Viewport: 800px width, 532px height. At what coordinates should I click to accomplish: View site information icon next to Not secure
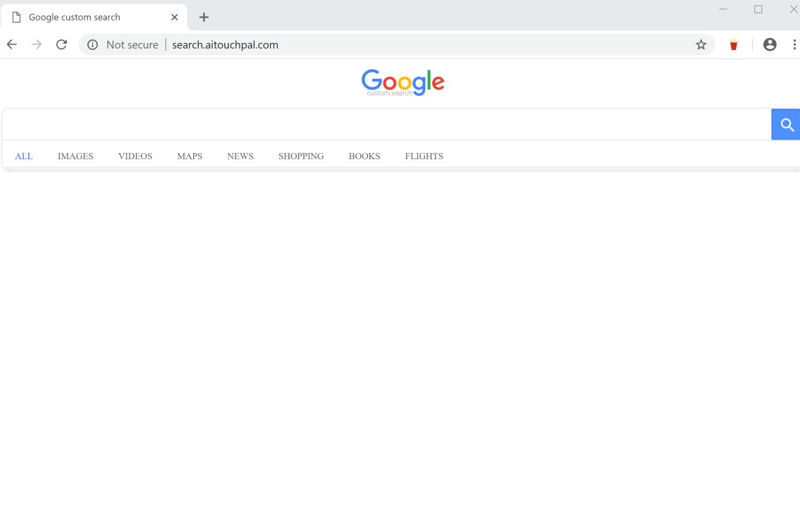pos(92,45)
